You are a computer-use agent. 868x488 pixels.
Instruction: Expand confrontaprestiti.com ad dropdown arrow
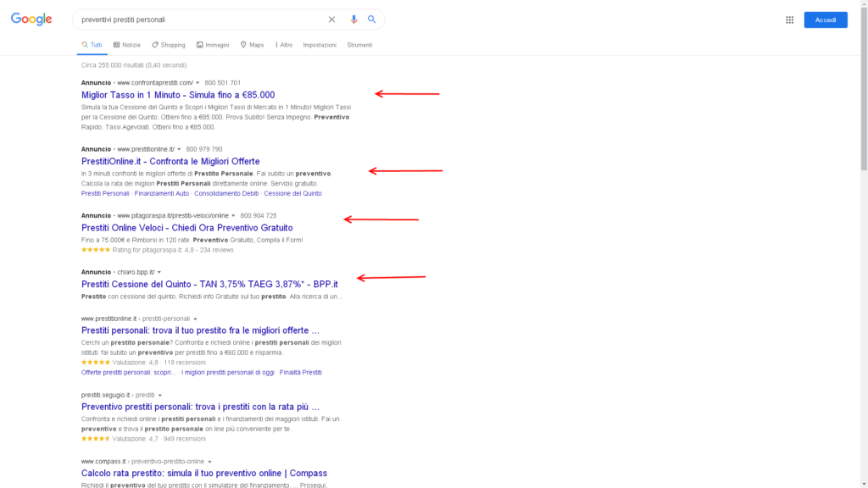tap(198, 83)
